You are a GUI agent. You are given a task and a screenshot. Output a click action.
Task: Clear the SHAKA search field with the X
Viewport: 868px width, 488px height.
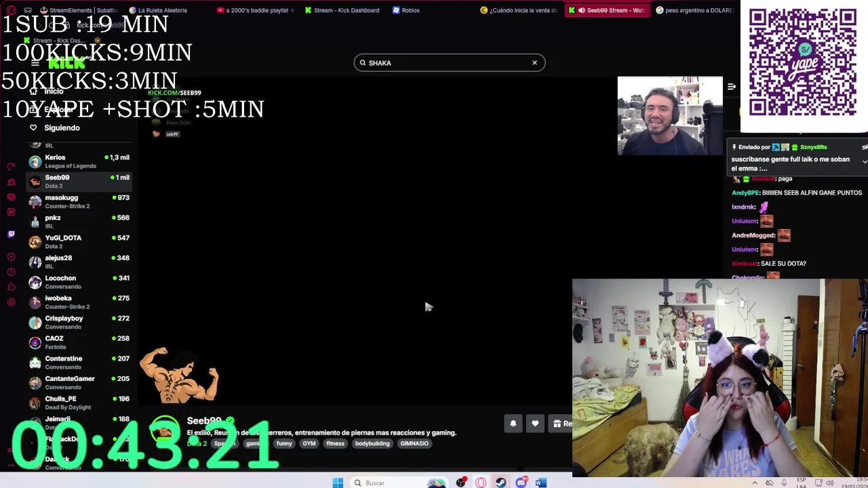534,63
